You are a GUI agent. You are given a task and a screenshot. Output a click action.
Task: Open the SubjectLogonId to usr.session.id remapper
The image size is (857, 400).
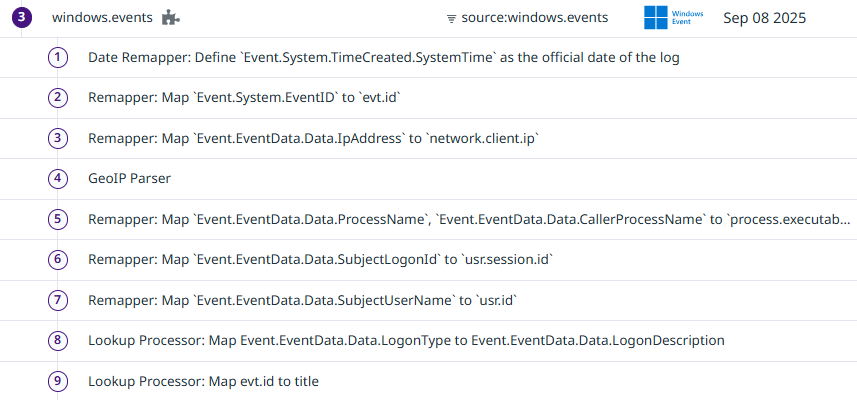click(320, 260)
